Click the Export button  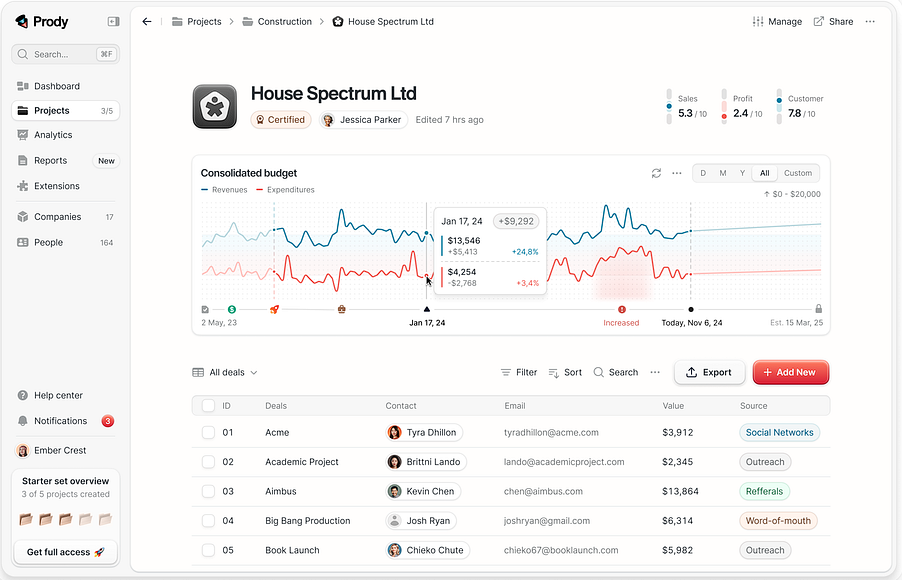(x=709, y=372)
